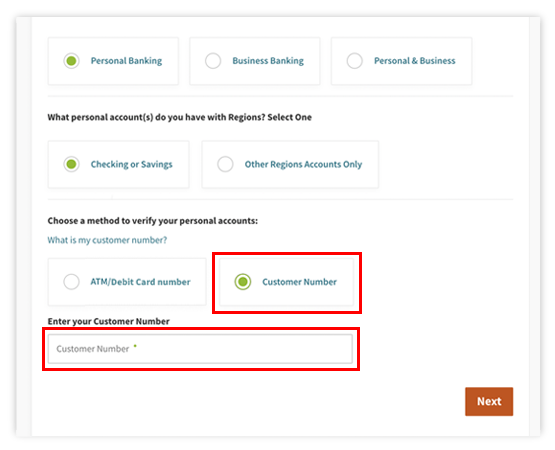555x450 pixels.
Task: Click the "Choose a method to verify" heading
Action: pyautogui.click(x=153, y=221)
